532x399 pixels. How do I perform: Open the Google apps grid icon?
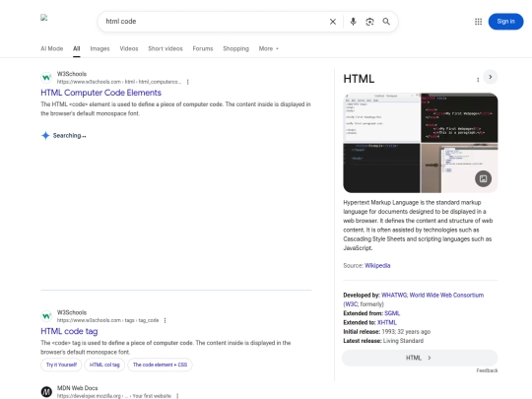tap(478, 22)
